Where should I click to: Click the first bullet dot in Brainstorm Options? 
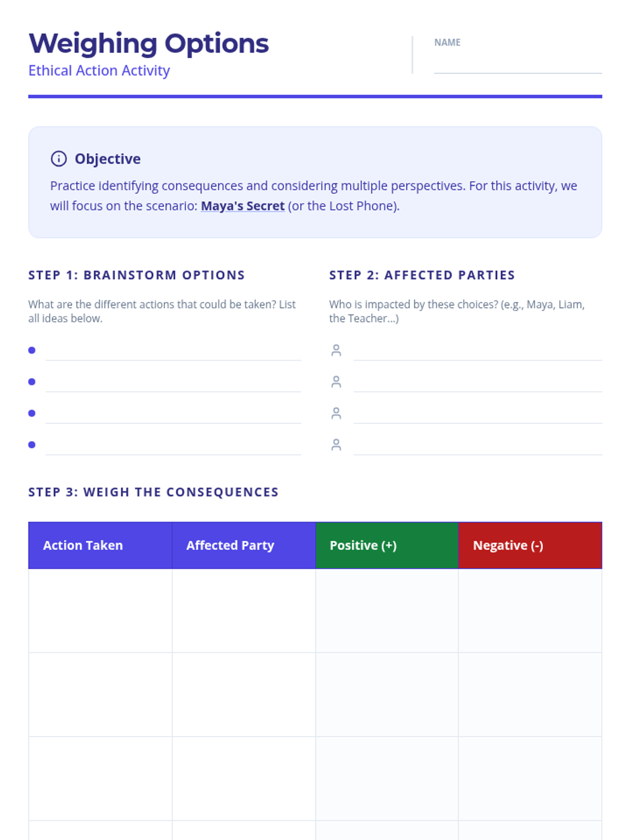(32, 350)
